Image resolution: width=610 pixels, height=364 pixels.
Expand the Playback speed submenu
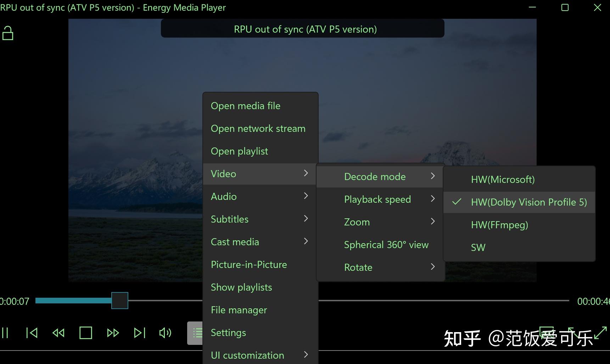point(377,199)
